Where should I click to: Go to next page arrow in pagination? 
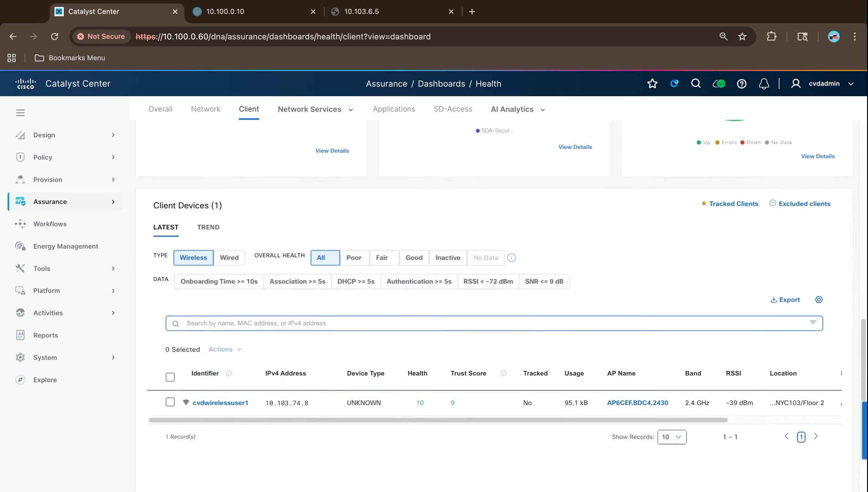(x=816, y=436)
